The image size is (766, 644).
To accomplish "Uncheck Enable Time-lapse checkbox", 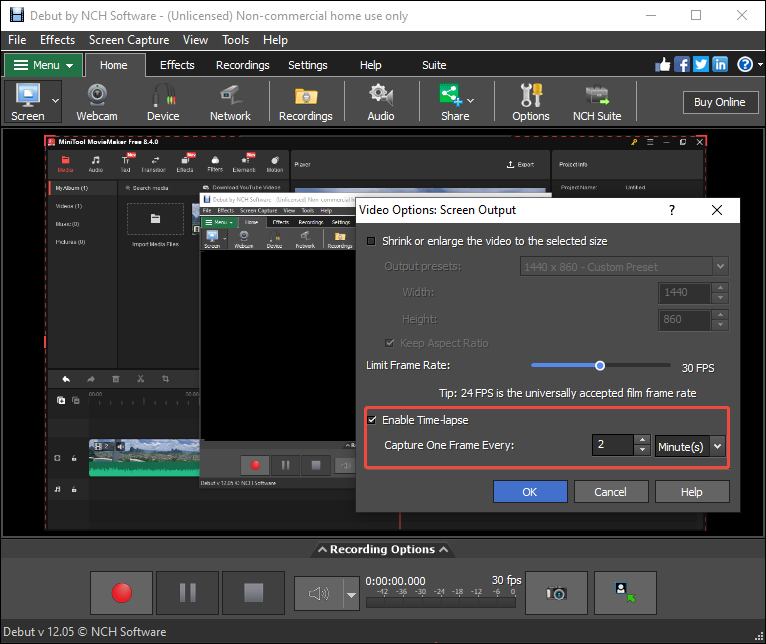I will coord(372,420).
